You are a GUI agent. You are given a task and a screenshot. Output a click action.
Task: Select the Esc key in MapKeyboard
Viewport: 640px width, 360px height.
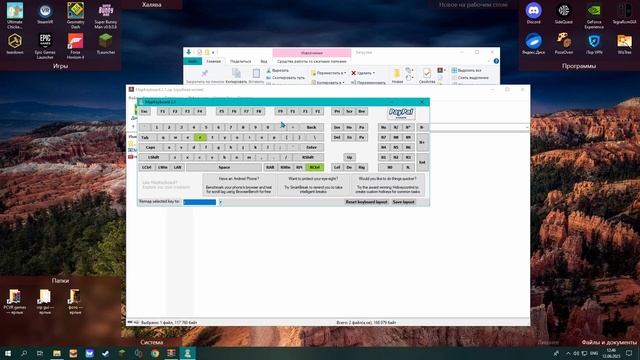(x=144, y=111)
